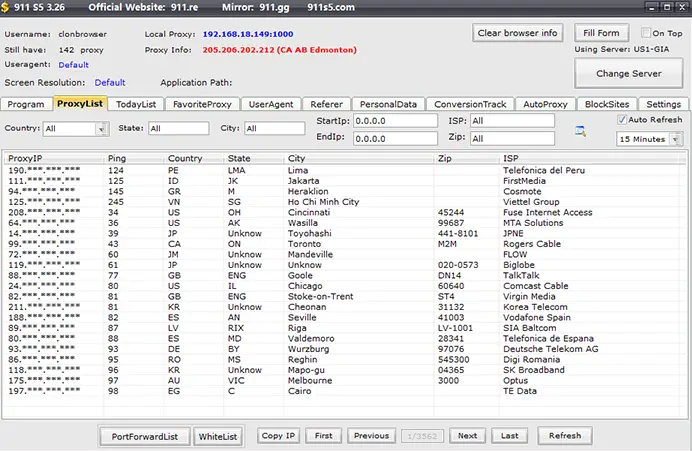Click the Default Useragent link
This screenshot has height=451, width=692.
click(73, 65)
